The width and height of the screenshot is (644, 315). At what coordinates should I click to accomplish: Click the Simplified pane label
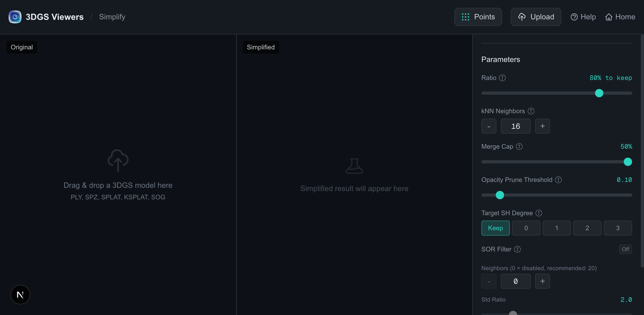[261, 47]
